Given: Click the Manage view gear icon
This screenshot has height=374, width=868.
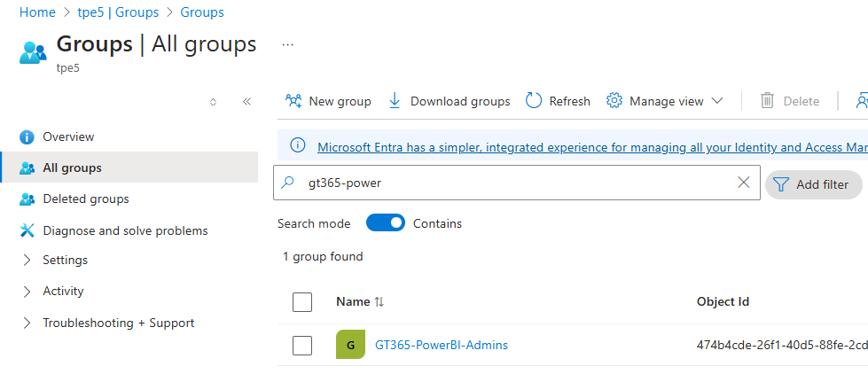Looking at the screenshot, I should click(614, 101).
